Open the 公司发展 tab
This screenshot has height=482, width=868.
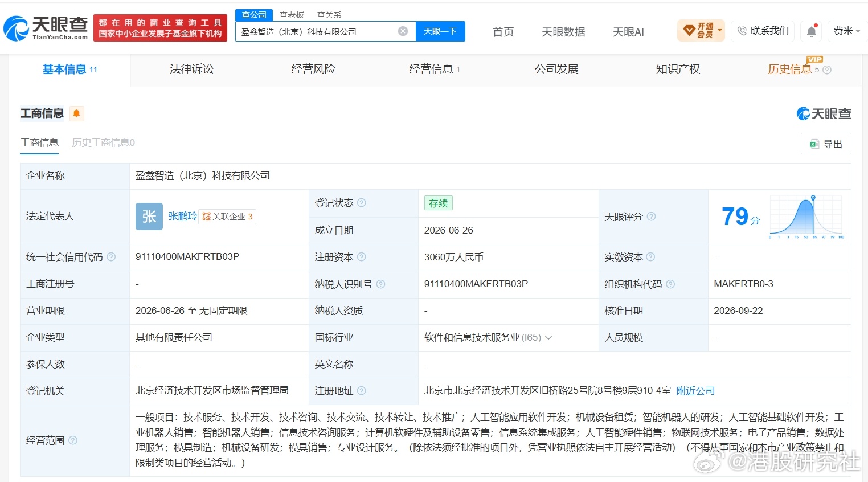[556, 70]
